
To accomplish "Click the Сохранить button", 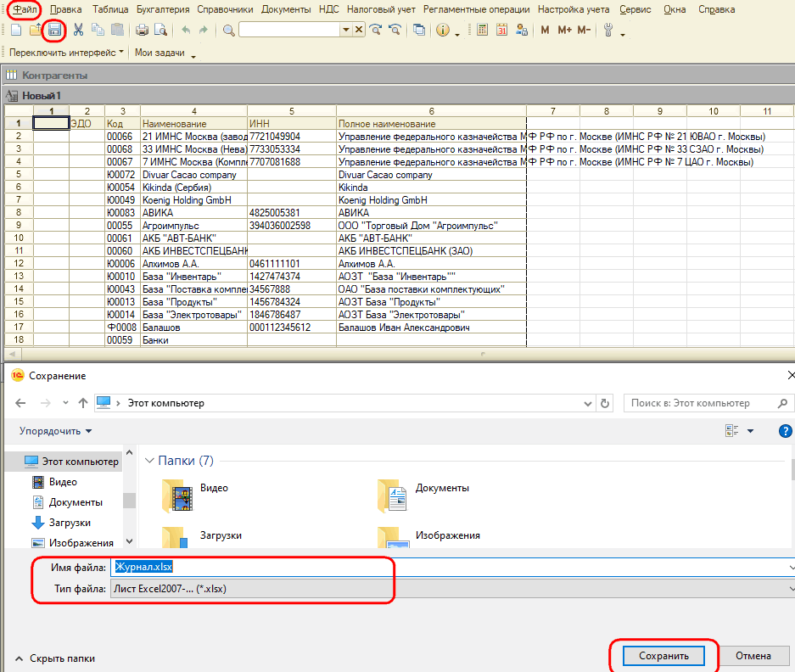I will point(663,656).
